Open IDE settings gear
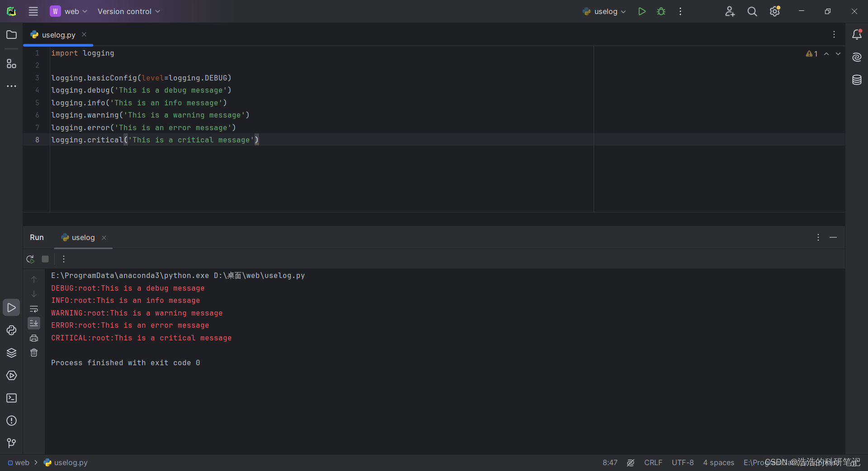868x471 pixels. click(774, 11)
